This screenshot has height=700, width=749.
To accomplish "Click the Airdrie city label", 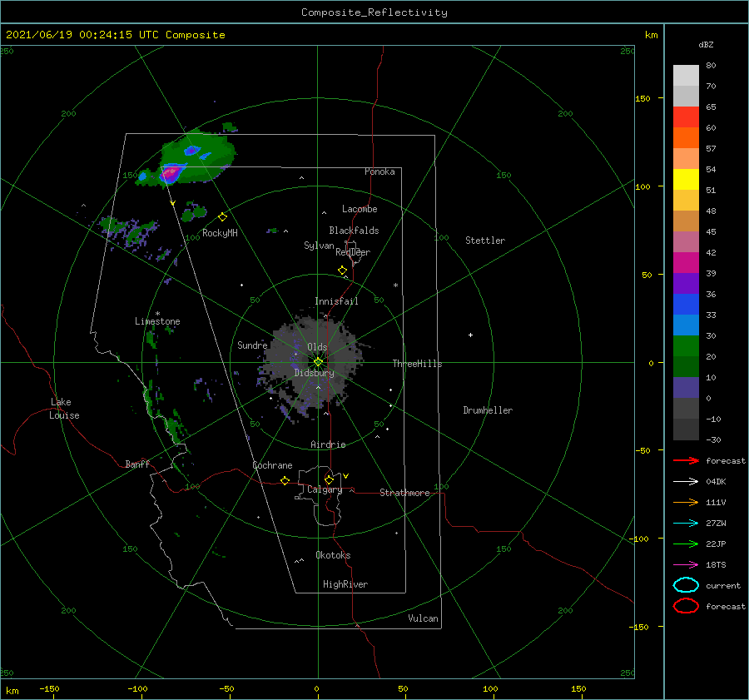I will (x=328, y=444).
